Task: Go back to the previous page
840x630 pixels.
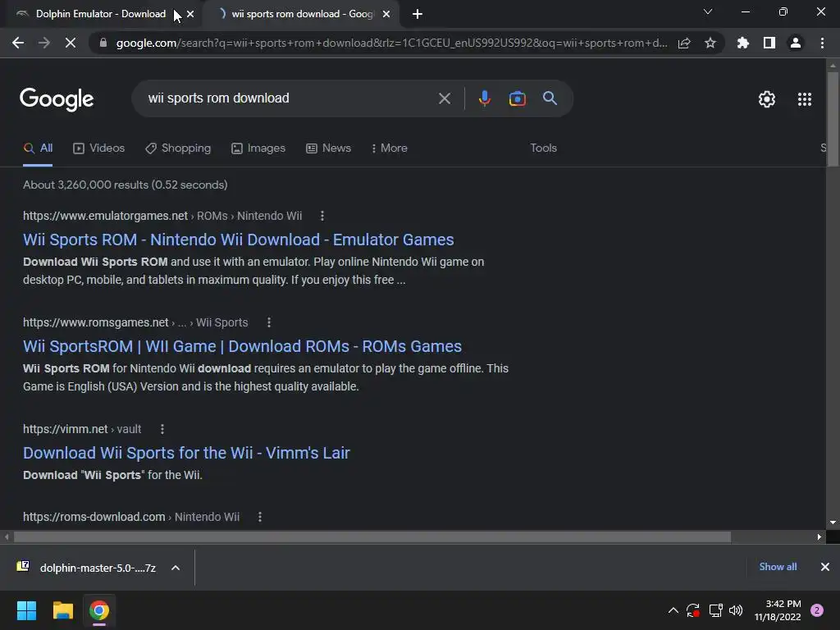Action: pyautogui.click(x=18, y=43)
